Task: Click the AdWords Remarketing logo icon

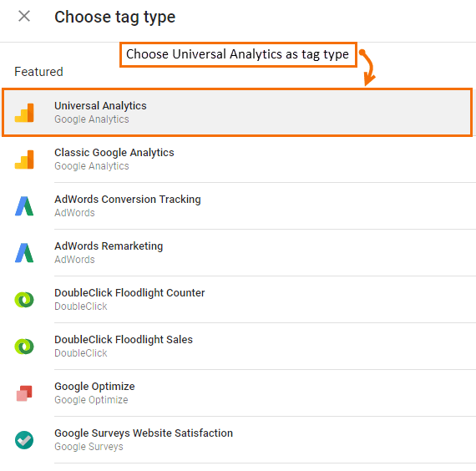Action: pyautogui.click(x=24, y=253)
